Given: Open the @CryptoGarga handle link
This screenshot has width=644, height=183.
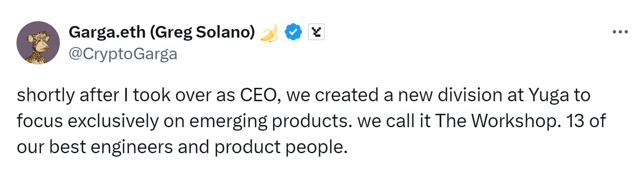Looking at the screenshot, I should coord(123,54).
